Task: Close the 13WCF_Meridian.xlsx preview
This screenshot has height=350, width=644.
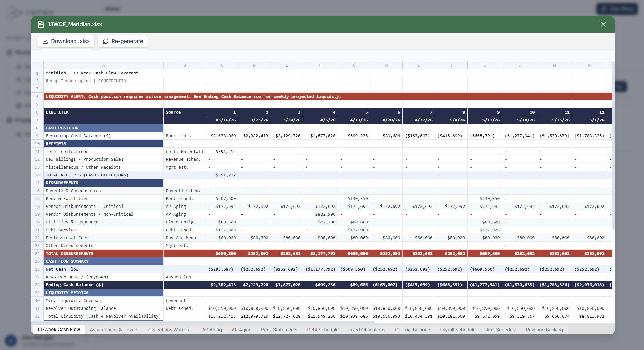Action: [x=603, y=24]
